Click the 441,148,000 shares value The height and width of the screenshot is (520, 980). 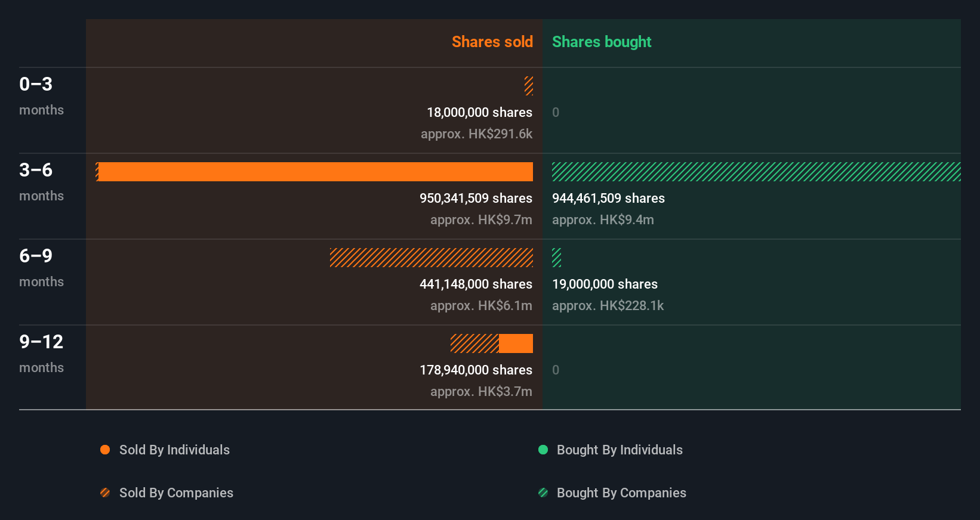[x=476, y=284]
